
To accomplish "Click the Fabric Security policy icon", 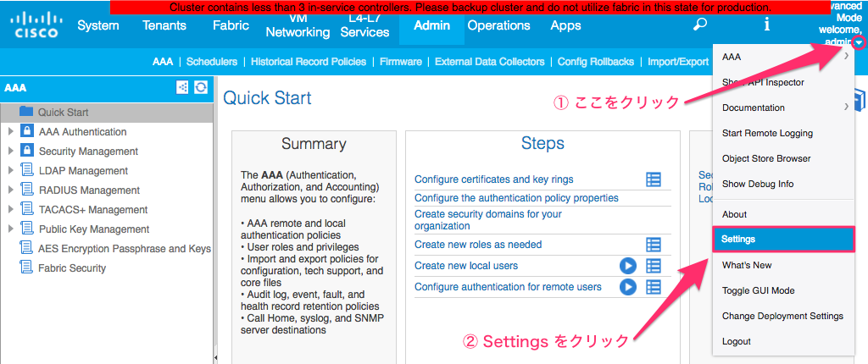I will 26,267.
